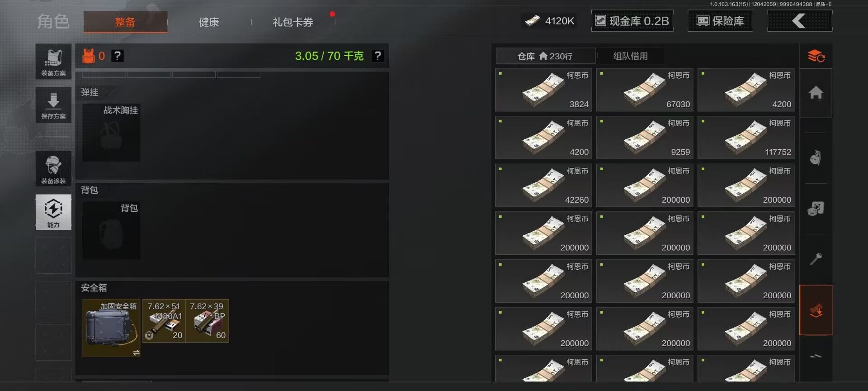Click the orange stack sort icon
This screenshot has height=391, width=868.
point(816,56)
